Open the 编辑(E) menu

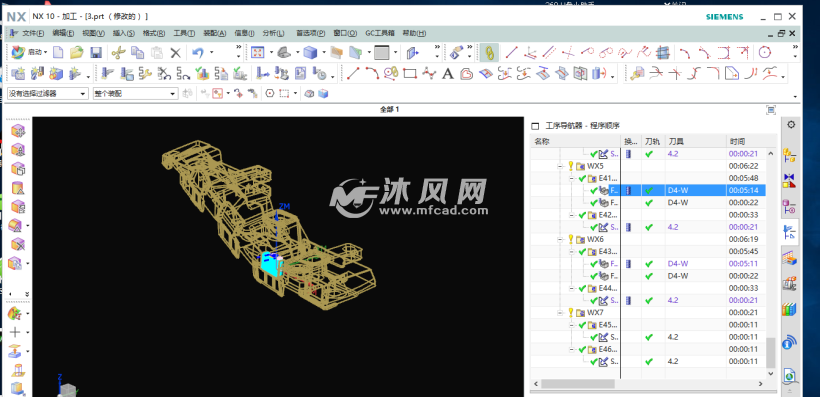click(63, 33)
